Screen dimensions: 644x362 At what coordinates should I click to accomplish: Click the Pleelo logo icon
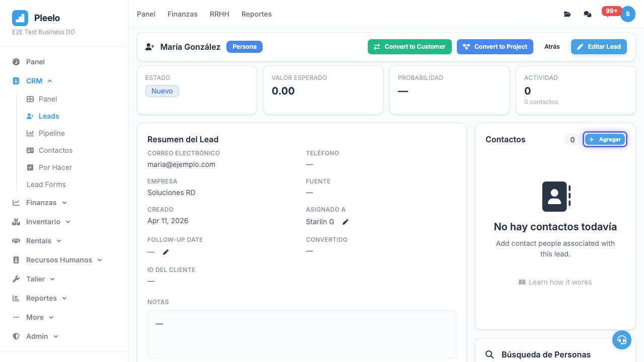coord(20,18)
